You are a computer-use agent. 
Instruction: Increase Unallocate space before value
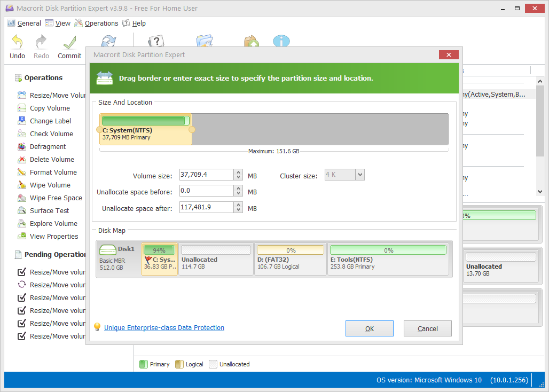(238, 189)
